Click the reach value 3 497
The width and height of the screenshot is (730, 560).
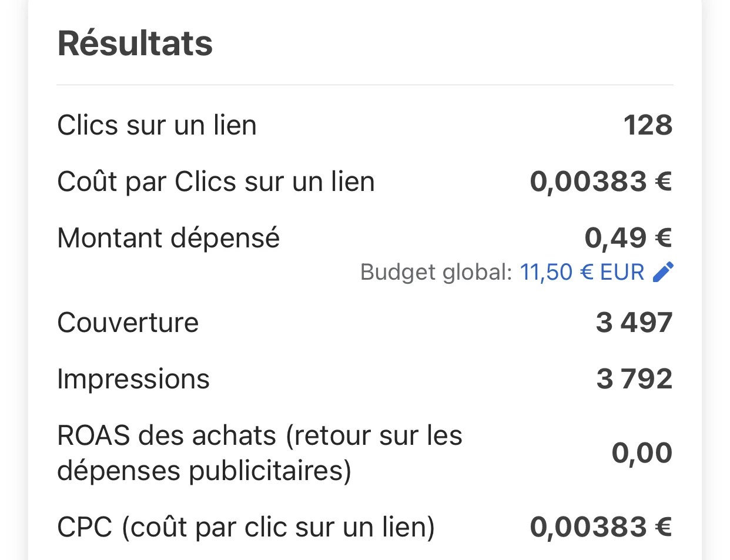pos(634,323)
